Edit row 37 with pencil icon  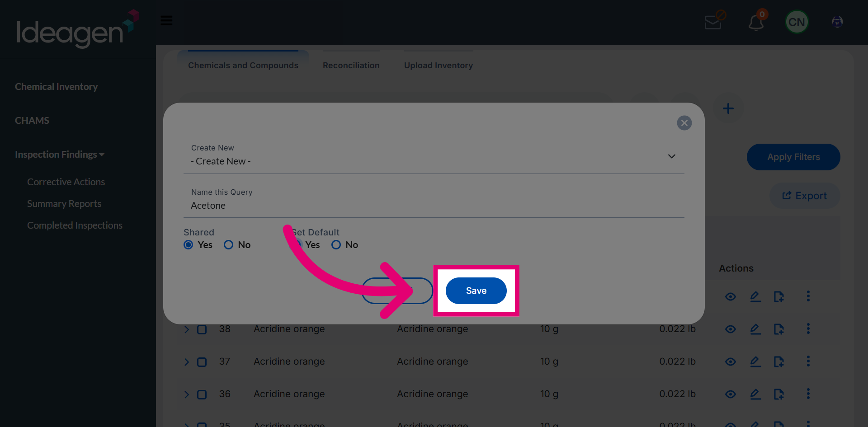click(755, 362)
